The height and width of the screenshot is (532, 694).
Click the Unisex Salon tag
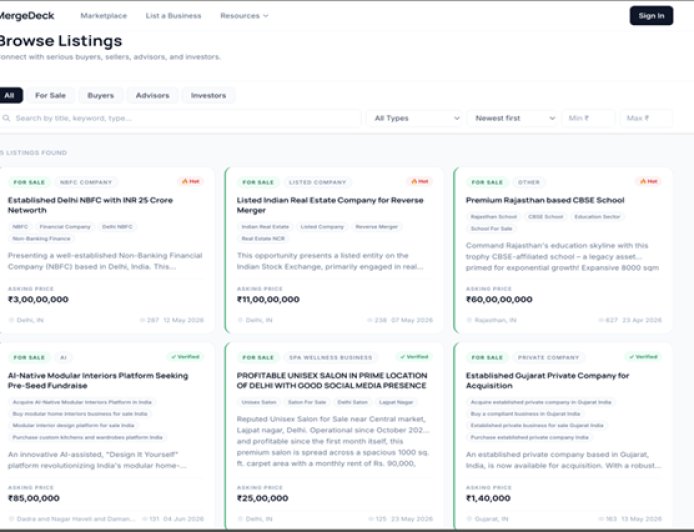pyautogui.click(x=259, y=402)
